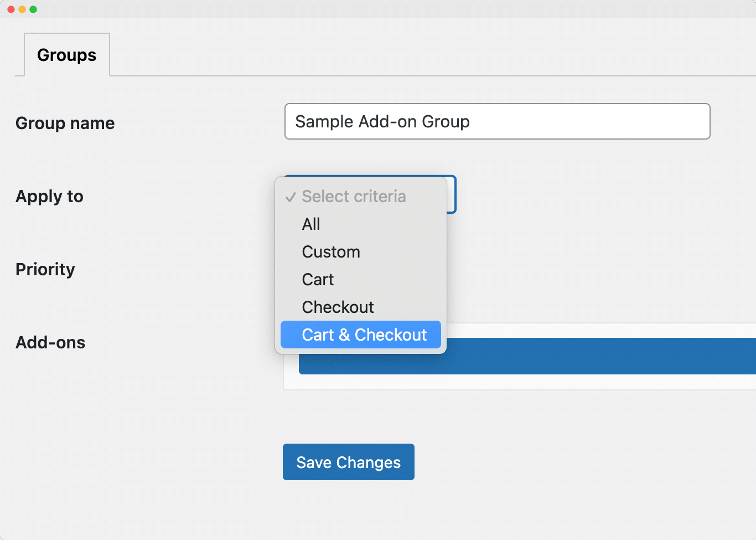The width and height of the screenshot is (756, 540).
Task: Click the "Add-ons" label
Action: click(50, 342)
